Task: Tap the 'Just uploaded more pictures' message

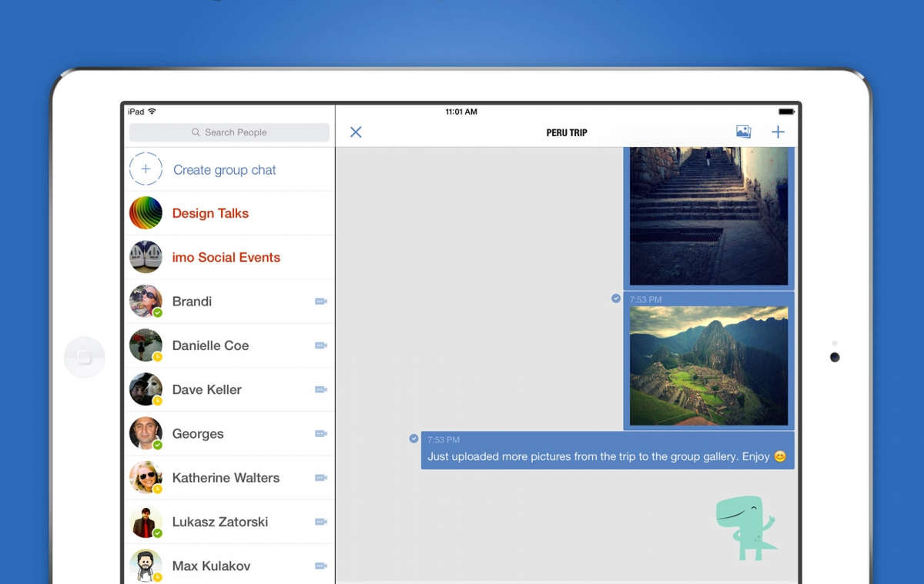Action: pos(608,450)
